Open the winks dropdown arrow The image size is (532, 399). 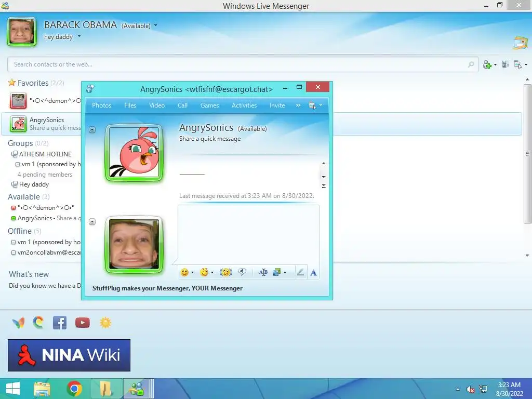(x=212, y=272)
